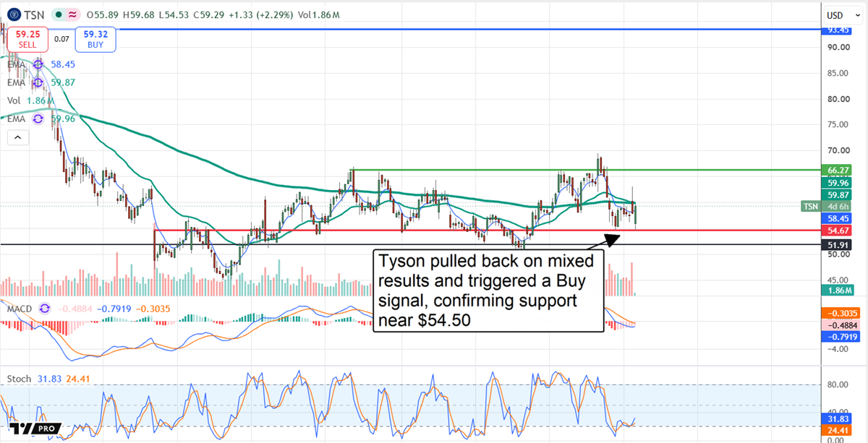Click the 59.32 BUY button
Screen dimensions: 868x443
click(x=96, y=39)
